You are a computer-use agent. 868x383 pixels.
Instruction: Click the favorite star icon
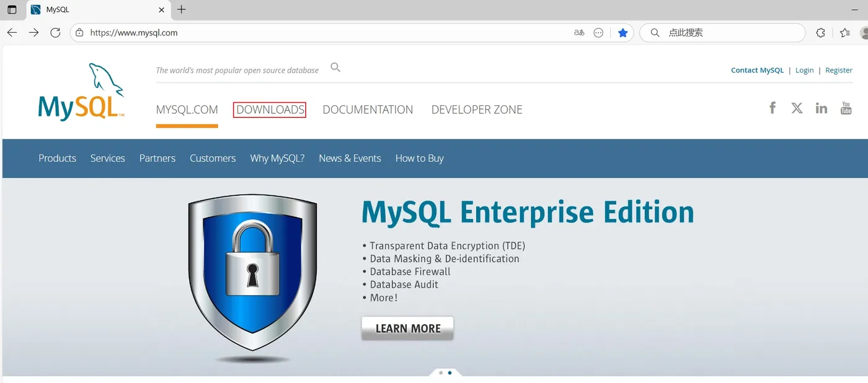623,33
